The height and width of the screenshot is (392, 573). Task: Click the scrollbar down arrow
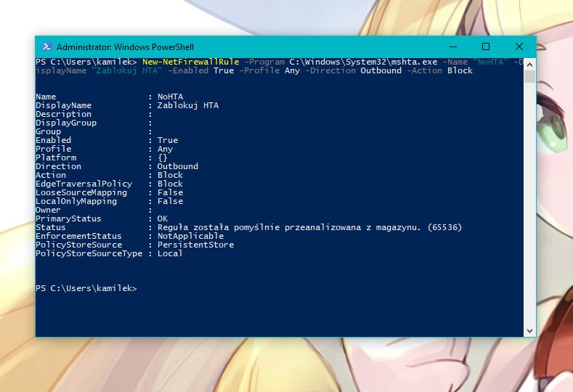pyautogui.click(x=530, y=331)
